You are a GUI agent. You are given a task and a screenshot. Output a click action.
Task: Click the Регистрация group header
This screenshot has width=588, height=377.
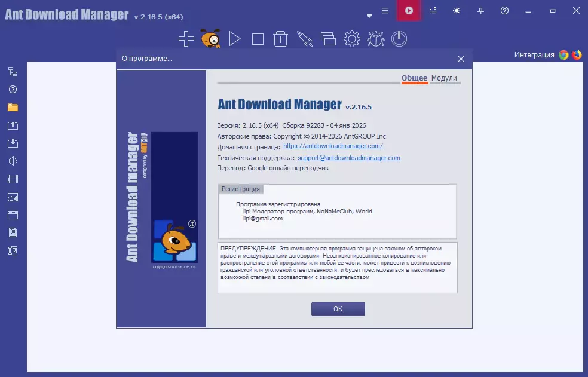coord(241,189)
